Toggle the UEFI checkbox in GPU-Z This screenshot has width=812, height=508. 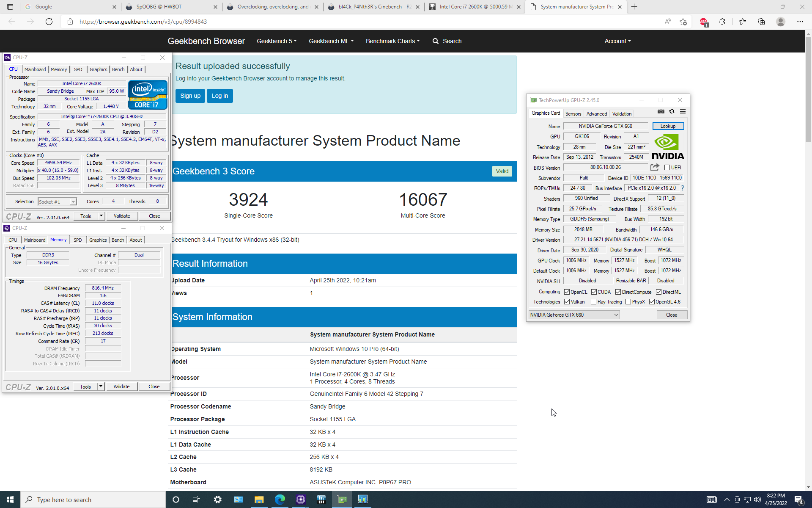pyautogui.click(x=667, y=168)
